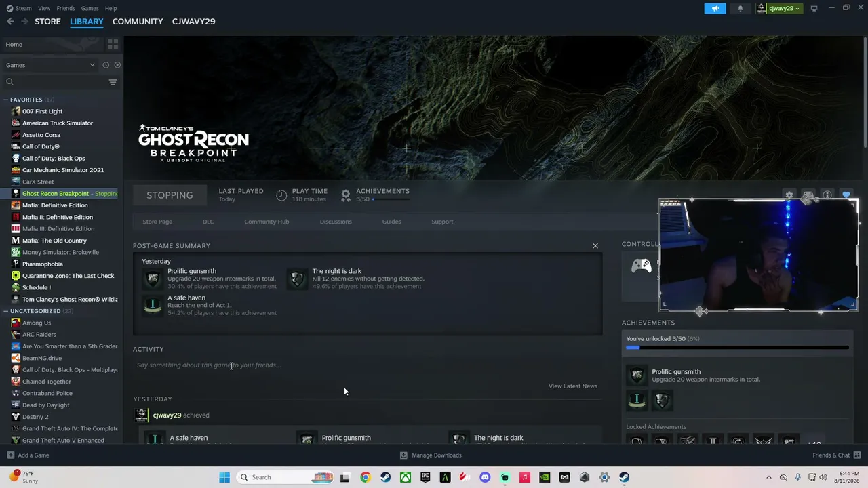Click the Xbox controller icon

tap(642, 266)
